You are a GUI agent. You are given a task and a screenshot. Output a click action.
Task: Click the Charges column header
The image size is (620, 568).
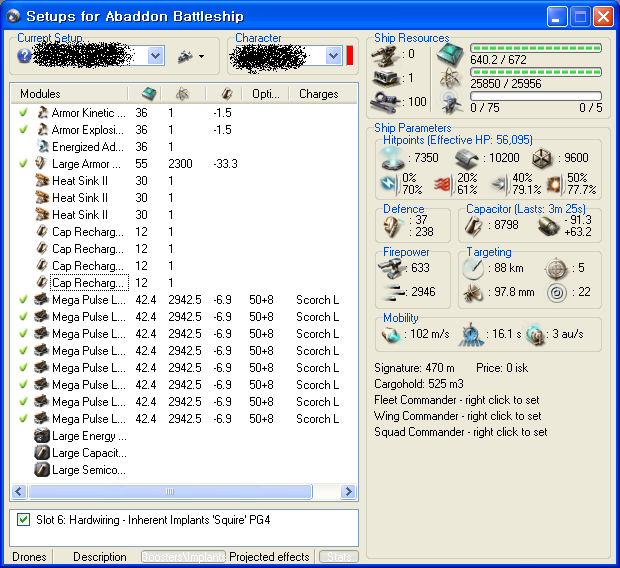click(318, 94)
